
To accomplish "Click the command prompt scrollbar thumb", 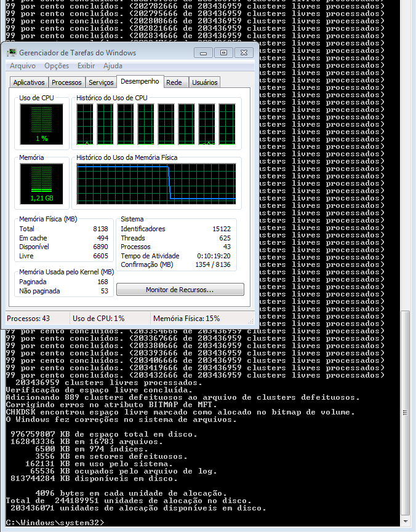I will [x=405, y=413].
